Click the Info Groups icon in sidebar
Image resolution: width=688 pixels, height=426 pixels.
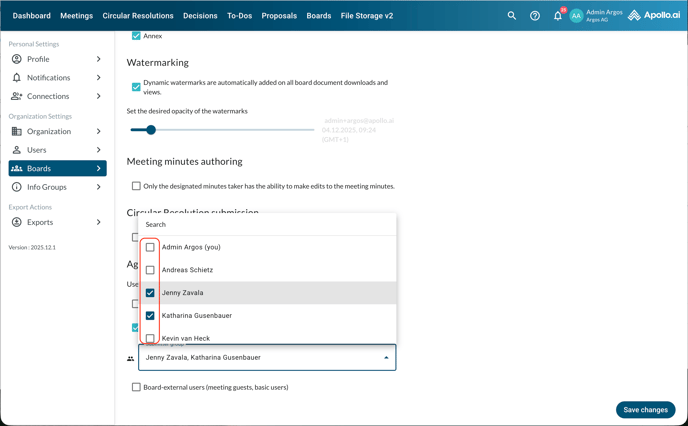click(16, 187)
